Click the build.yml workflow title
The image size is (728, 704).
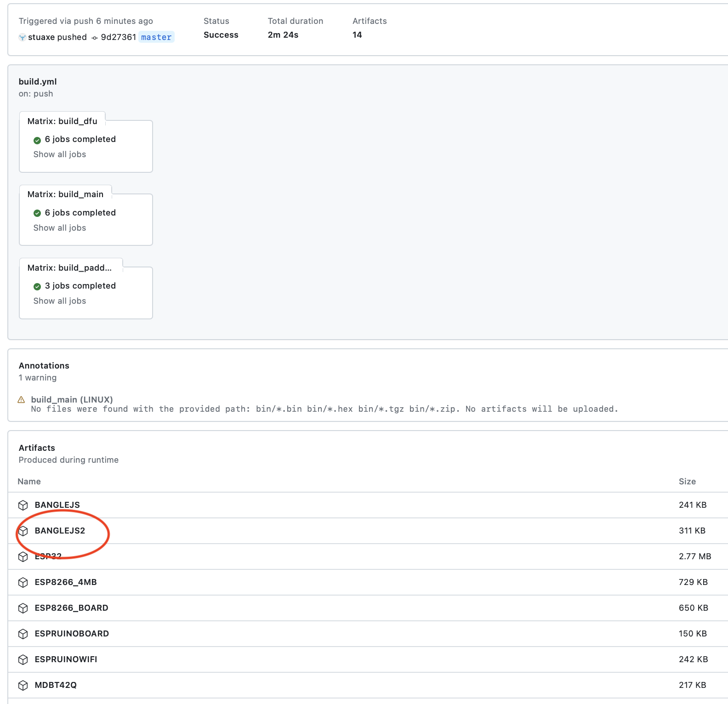[38, 82]
